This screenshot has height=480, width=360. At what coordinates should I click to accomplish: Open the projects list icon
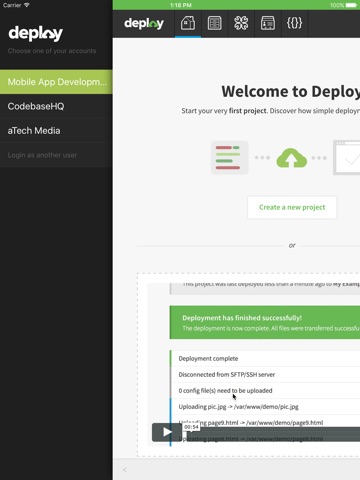pos(215,23)
